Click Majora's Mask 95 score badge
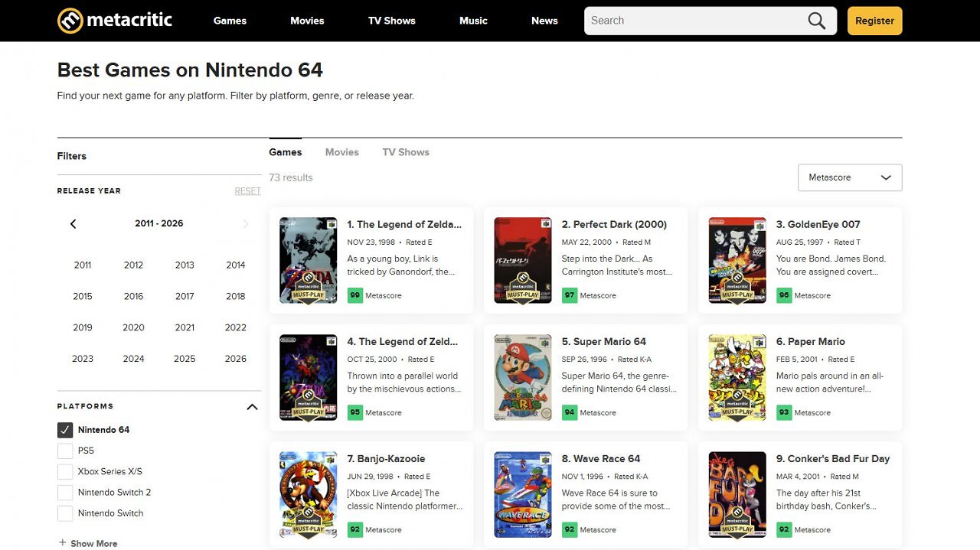Image resolution: width=980 pixels, height=550 pixels. click(354, 412)
